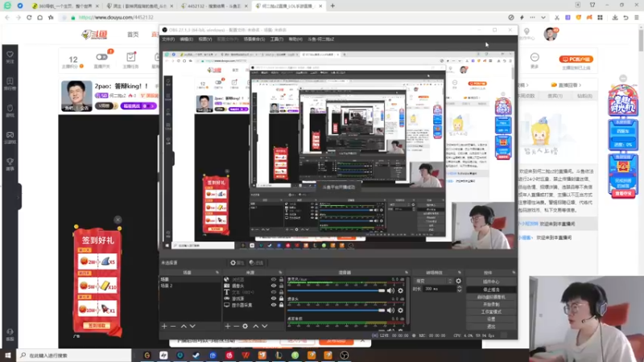The image size is (644, 362).
Task: Open the Tools menu in OBS
Action: point(276,39)
